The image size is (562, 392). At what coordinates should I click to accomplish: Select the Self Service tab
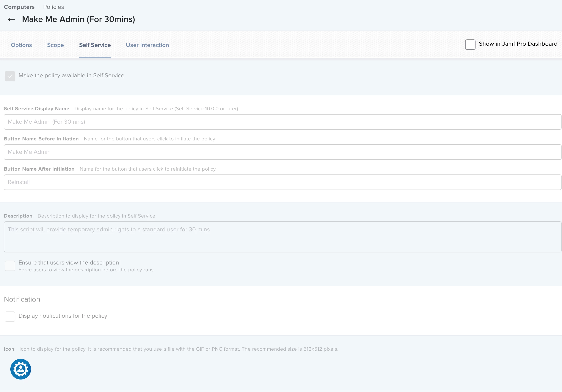(95, 45)
